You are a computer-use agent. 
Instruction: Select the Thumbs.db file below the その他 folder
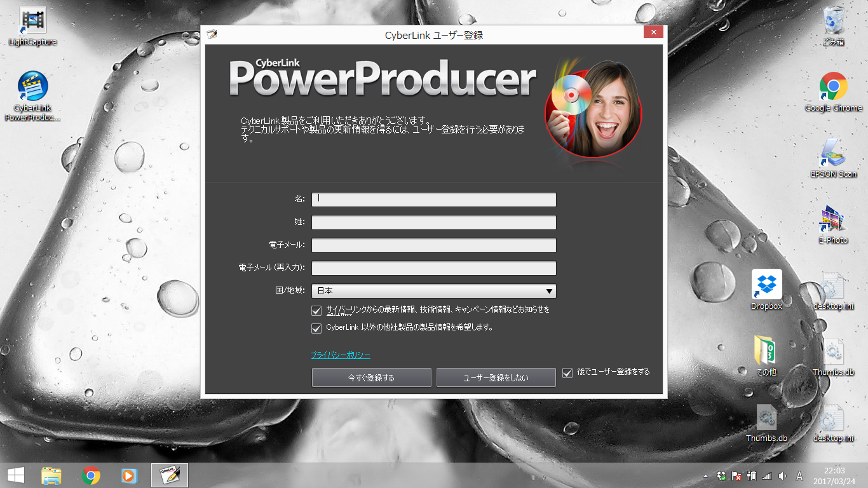(767, 423)
